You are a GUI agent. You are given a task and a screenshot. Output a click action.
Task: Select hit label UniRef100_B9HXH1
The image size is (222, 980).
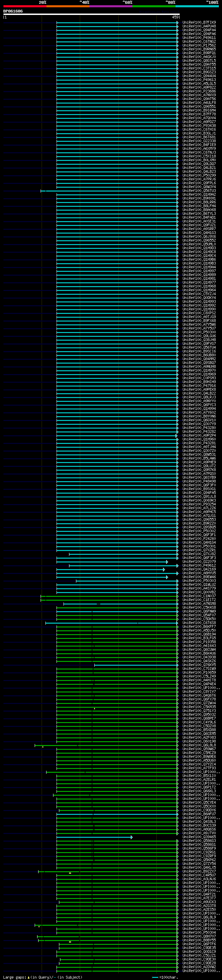199,198
